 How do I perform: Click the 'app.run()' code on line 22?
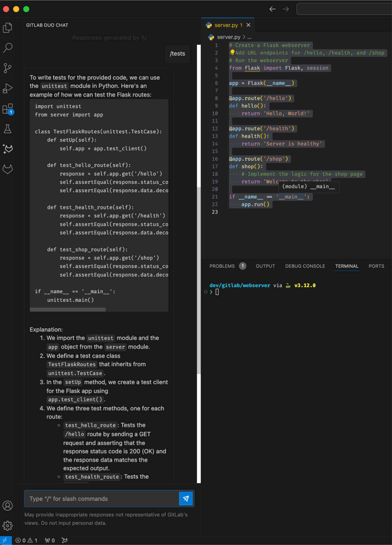[x=255, y=204]
